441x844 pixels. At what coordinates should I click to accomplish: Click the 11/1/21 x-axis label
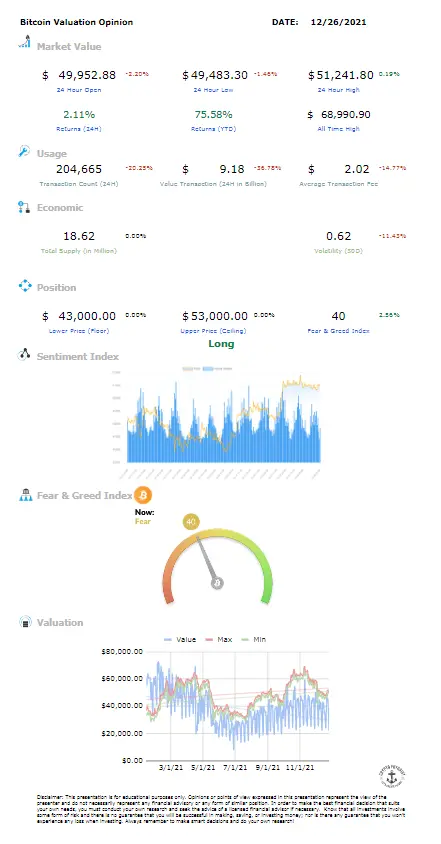[x=300, y=768]
